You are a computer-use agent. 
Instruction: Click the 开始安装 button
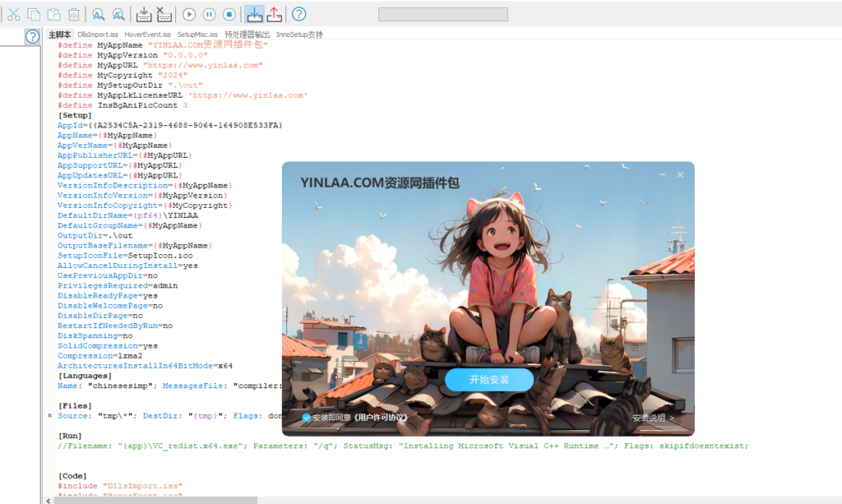coord(489,380)
